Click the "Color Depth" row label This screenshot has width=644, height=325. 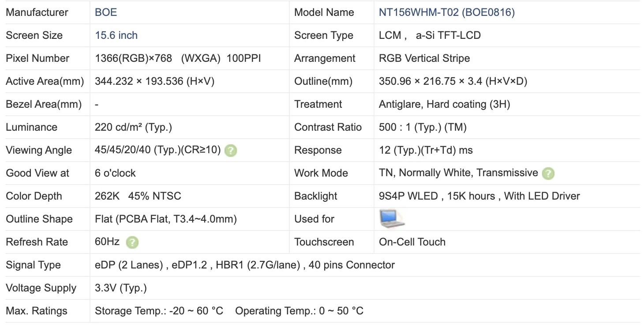[x=34, y=196]
